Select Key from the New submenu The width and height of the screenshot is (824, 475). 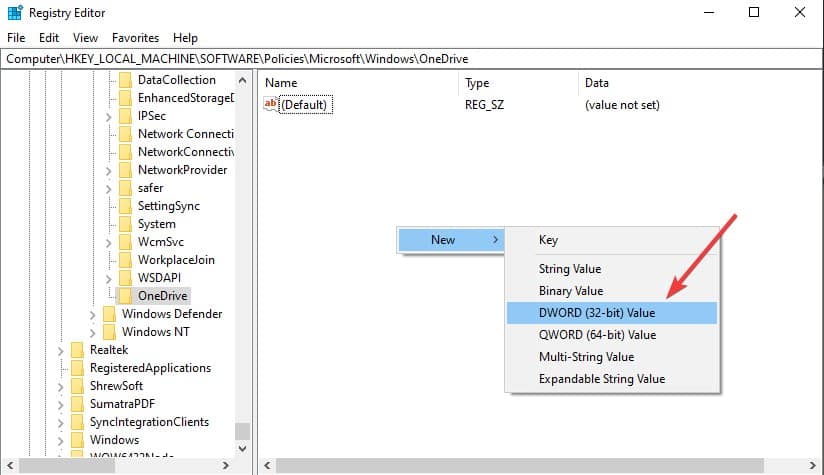pos(612,240)
